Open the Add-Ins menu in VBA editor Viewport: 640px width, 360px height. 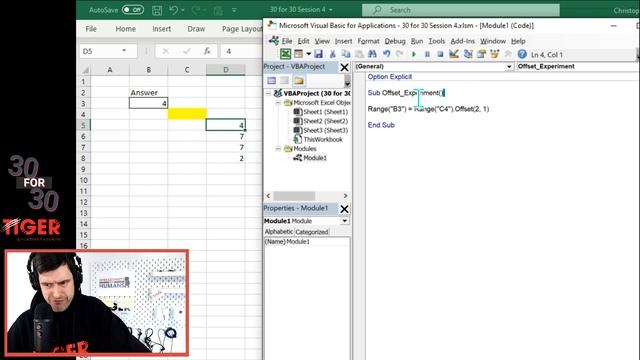462,41
